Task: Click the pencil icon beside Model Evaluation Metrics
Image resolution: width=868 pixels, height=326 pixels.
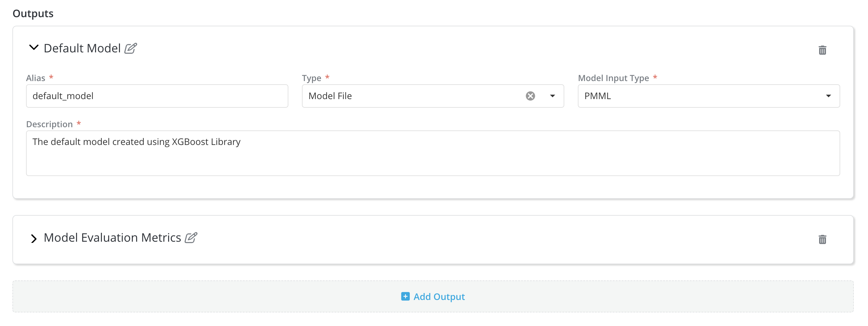Action: click(x=191, y=238)
